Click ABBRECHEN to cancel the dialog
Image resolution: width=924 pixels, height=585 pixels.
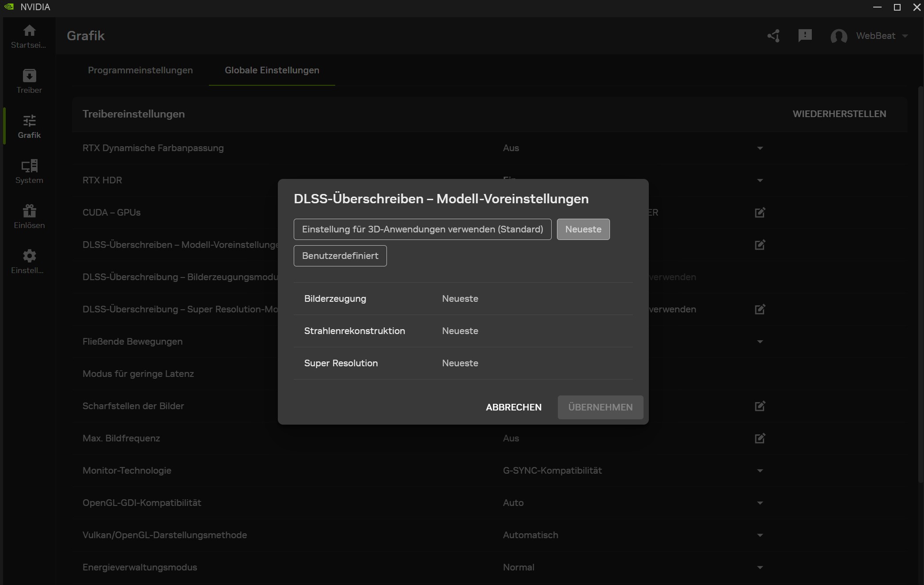coord(513,407)
